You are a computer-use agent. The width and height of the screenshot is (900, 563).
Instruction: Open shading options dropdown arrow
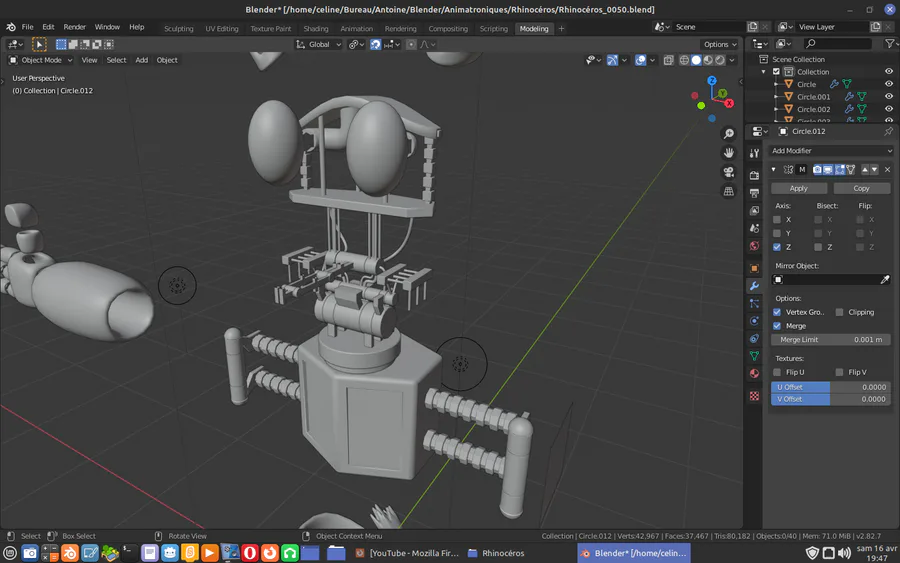(732, 60)
